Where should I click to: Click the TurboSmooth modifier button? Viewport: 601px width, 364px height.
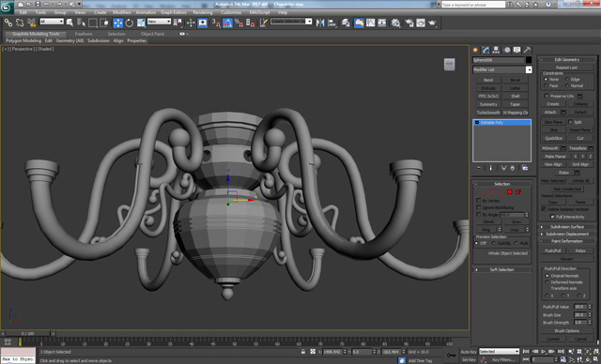488,113
